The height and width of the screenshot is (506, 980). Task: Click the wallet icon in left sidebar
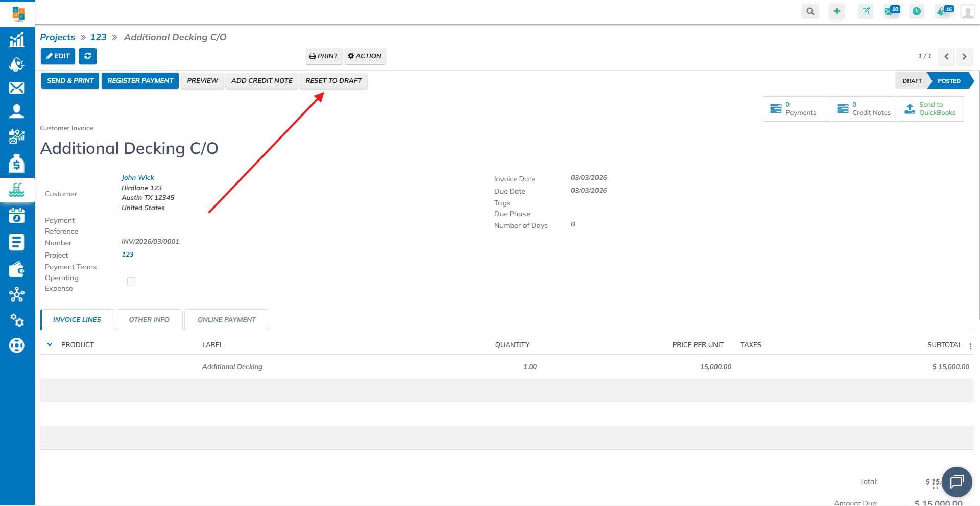point(17,269)
